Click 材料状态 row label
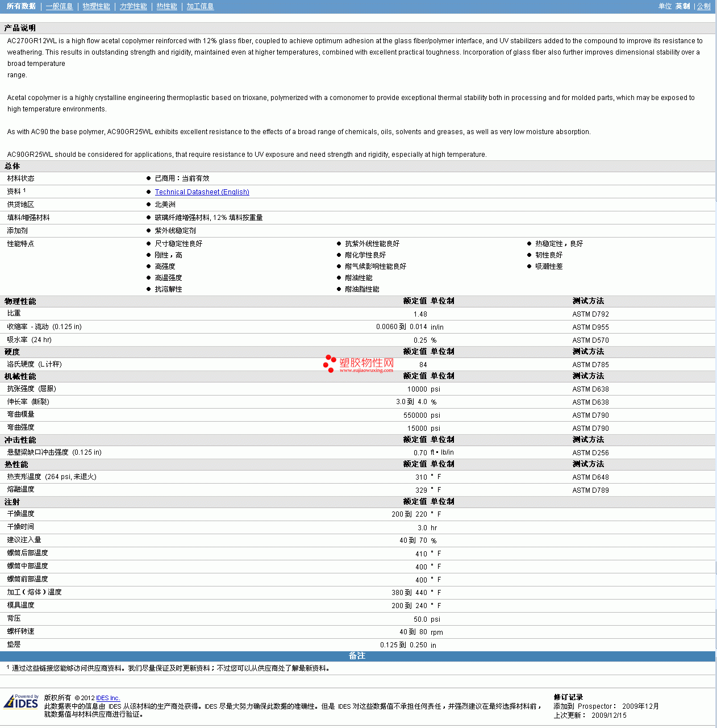 click(20, 178)
